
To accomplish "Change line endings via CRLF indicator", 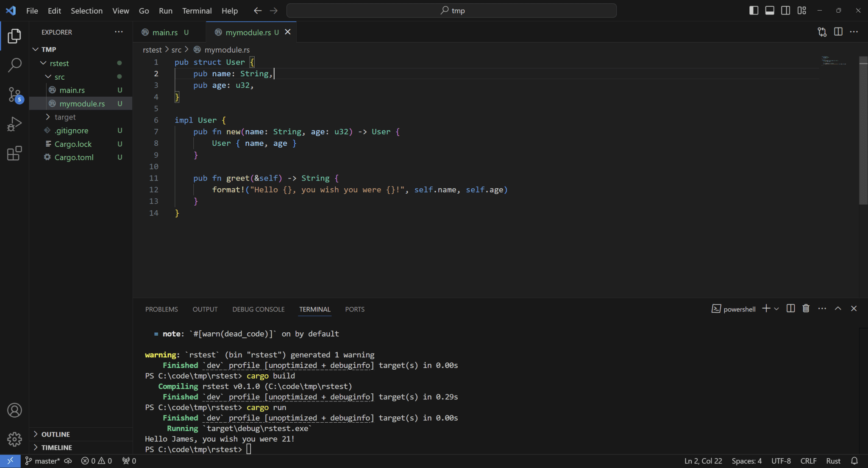I will [808, 461].
